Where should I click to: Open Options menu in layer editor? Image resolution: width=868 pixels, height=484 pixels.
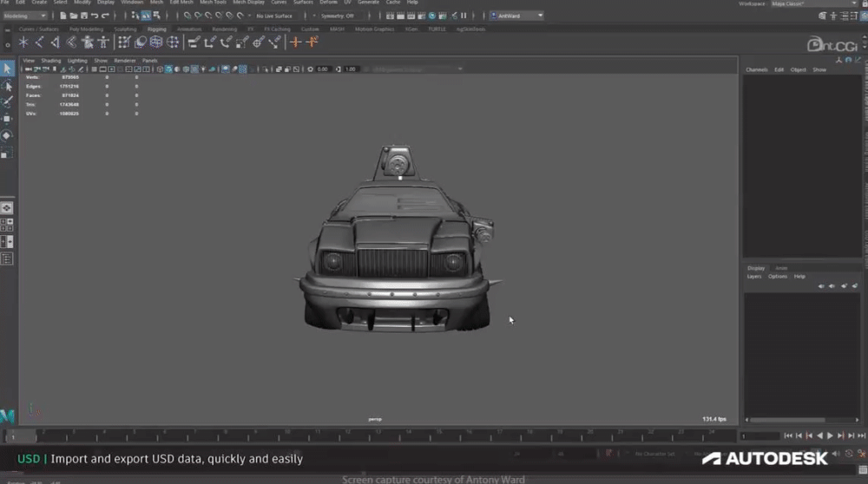[777, 277]
